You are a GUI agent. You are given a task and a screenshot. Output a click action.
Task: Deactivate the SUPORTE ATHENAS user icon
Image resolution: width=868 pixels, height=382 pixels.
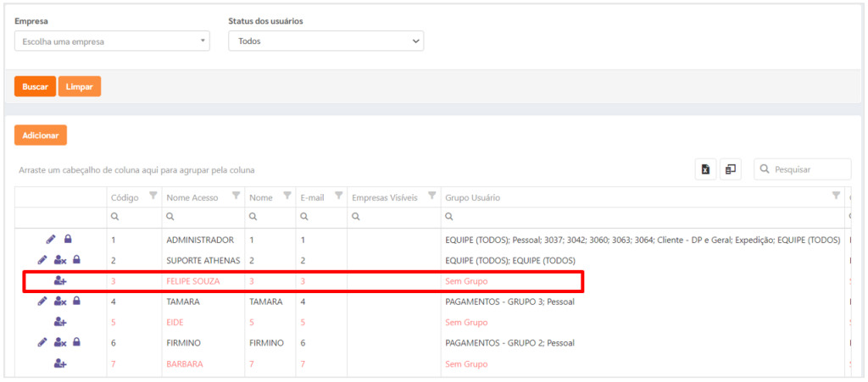tap(60, 260)
